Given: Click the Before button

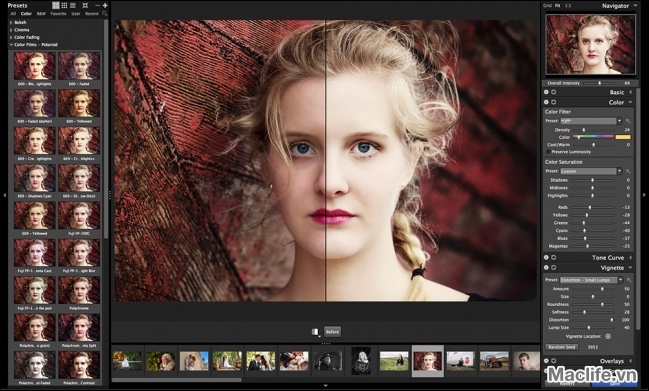Looking at the screenshot, I should pos(332,332).
